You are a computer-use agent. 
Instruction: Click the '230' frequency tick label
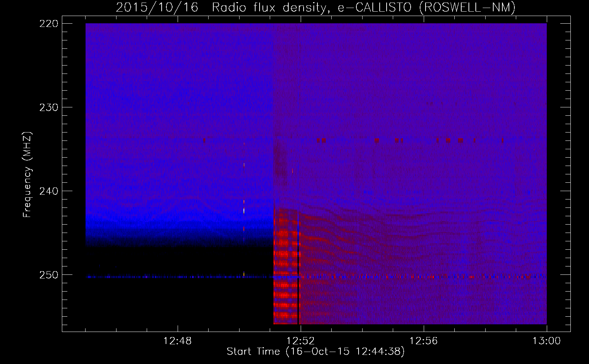point(48,107)
